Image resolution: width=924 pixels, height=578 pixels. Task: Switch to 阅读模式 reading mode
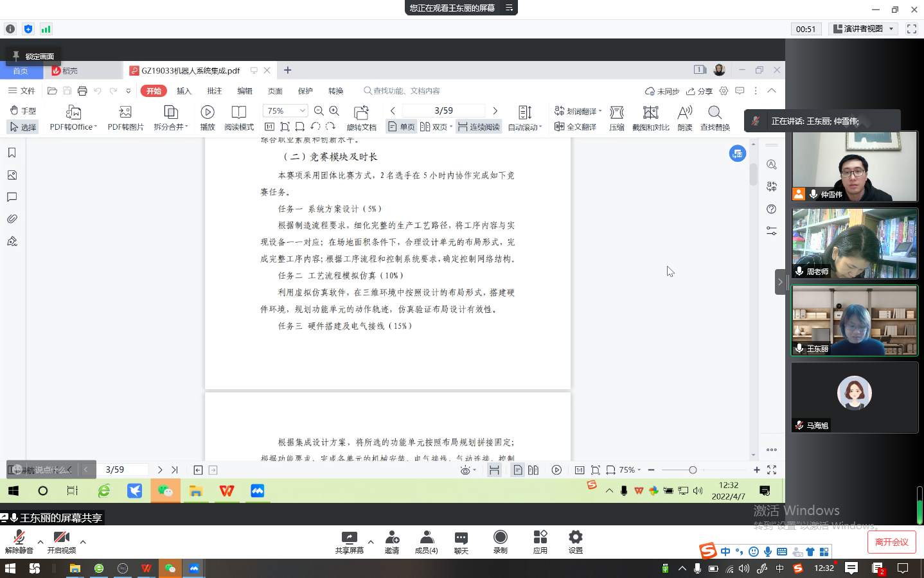pos(239,118)
